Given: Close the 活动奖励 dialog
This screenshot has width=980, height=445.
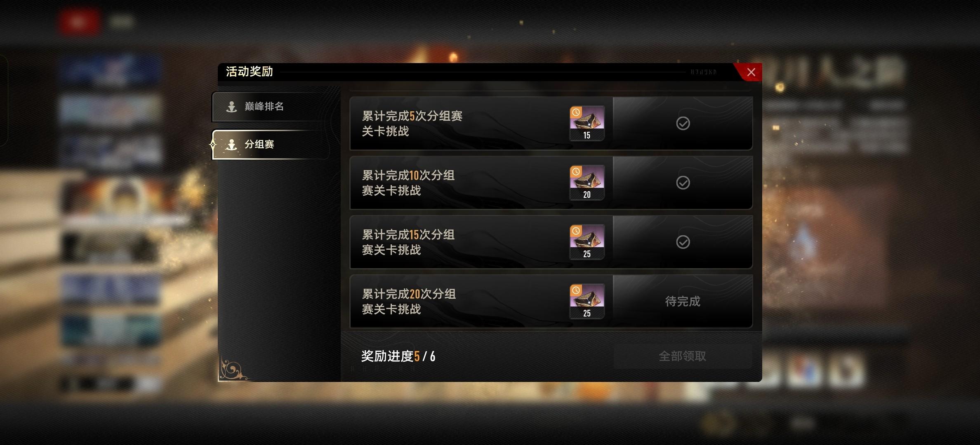Looking at the screenshot, I should point(751,72).
